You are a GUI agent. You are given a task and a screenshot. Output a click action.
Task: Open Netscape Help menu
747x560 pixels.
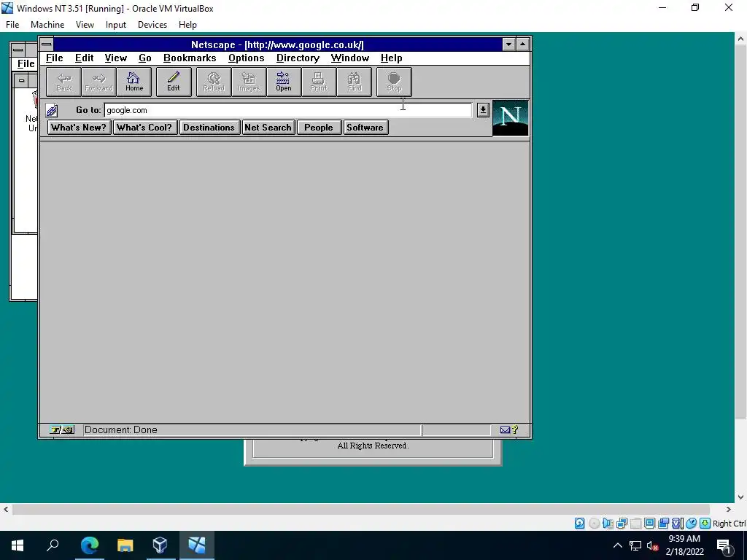[x=391, y=58]
